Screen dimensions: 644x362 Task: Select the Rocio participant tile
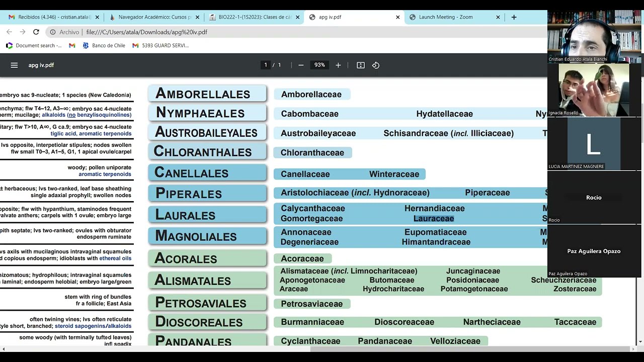(x=594, y=197)
